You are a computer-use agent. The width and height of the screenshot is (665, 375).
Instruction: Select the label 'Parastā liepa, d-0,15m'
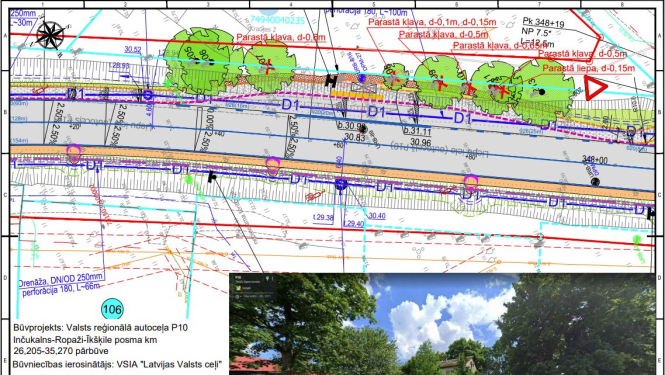coord(589,68)
